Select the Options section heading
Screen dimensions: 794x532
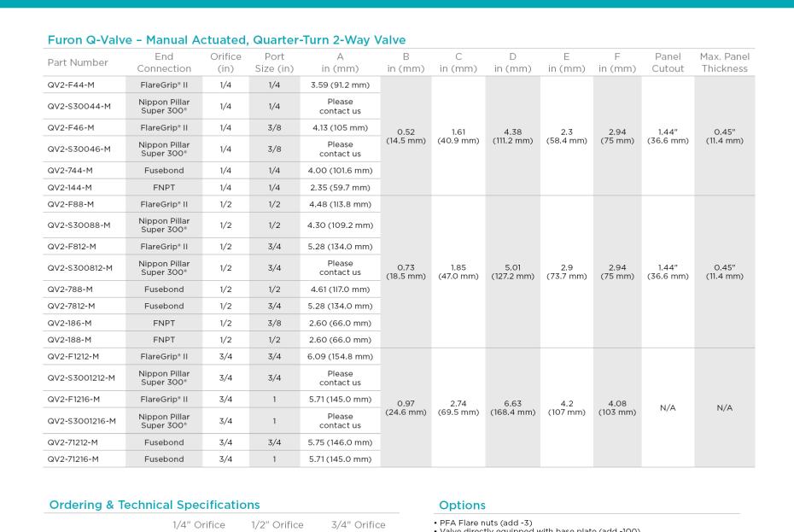(462, 506)
